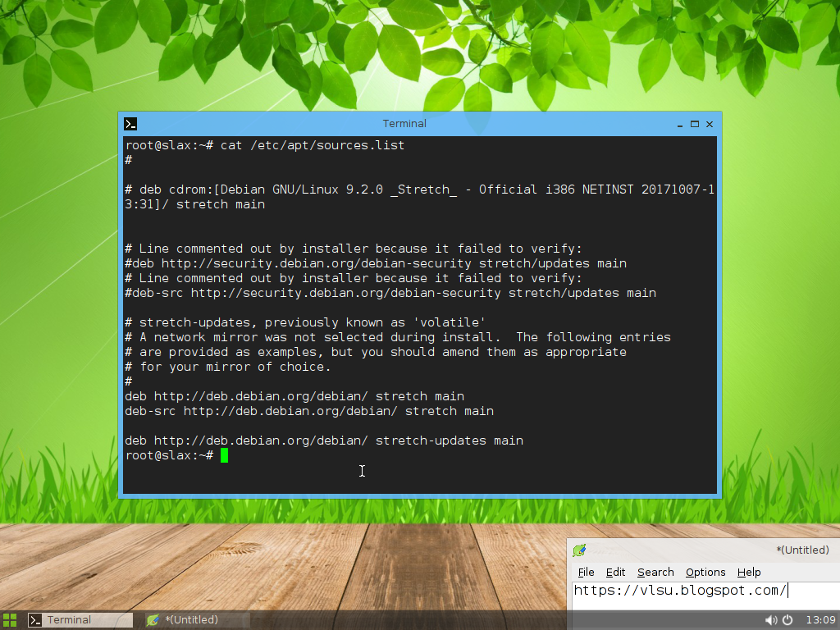Click the 'stretch-updates, previously known as' comment line

point(305,322)
